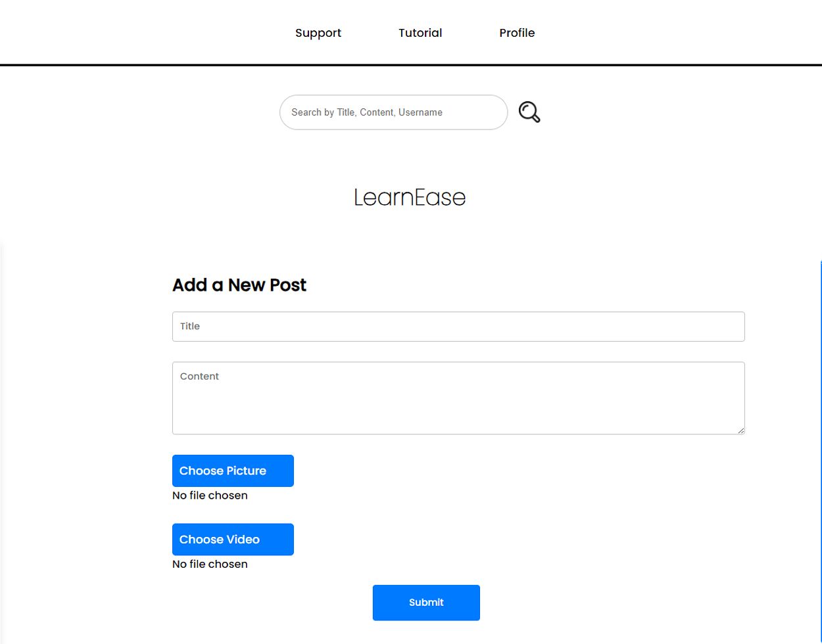This screenshot has height=644, width=822.
Task: Open the Support page
Action: pos(318,33)
